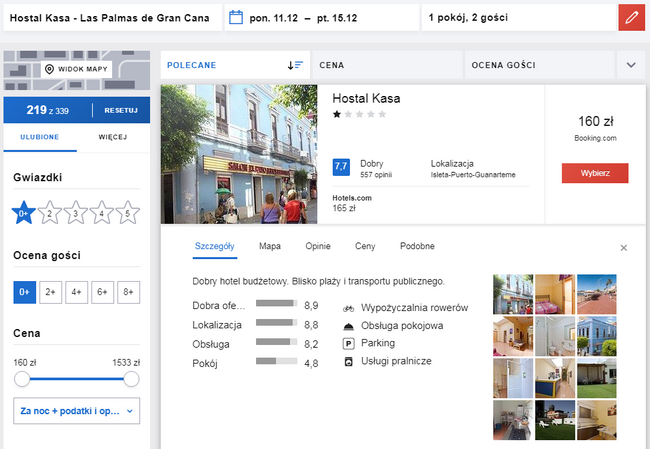Click the blue price range slider track

77,379
